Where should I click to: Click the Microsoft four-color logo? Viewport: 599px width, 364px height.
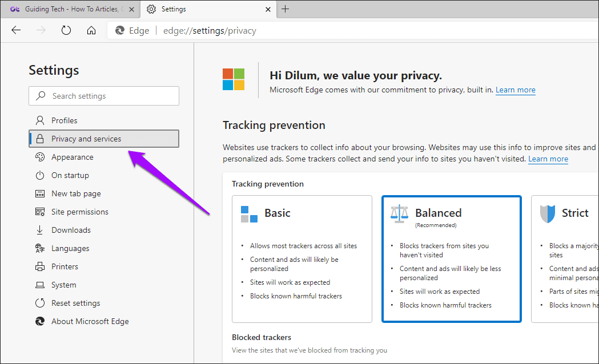pyautogui.click(x=234, y=79)
